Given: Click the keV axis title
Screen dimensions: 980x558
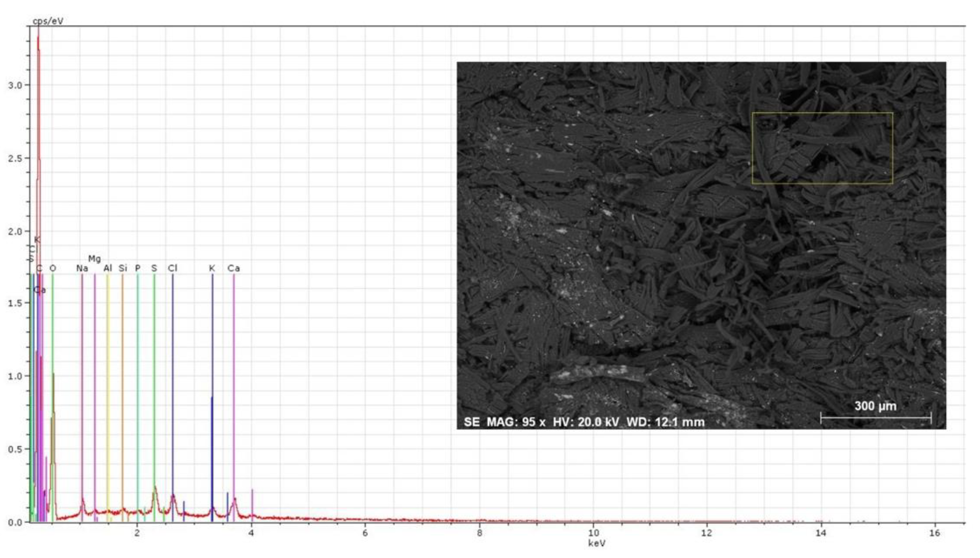Looking at the screenshot, I should pyautogui.click(x=596, y=543).
